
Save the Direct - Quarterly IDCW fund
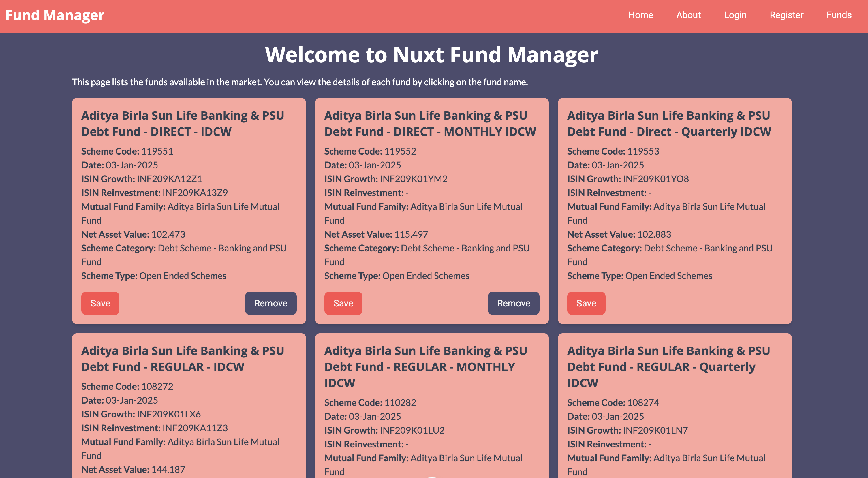point(586,303)
